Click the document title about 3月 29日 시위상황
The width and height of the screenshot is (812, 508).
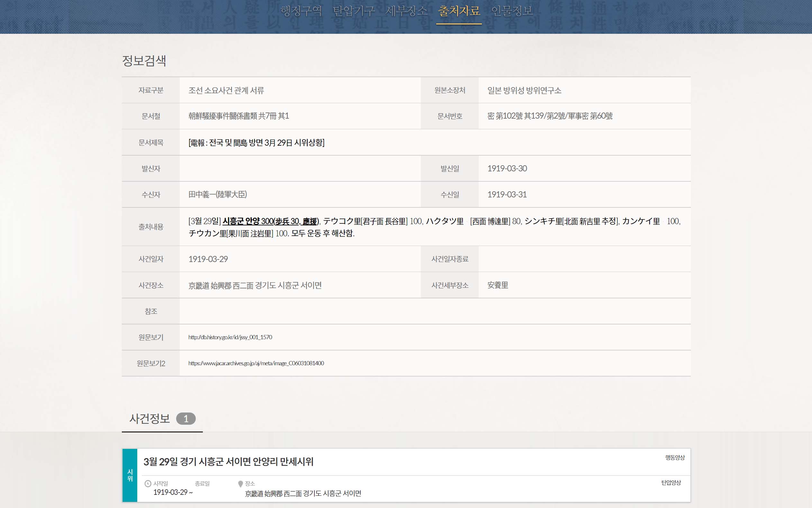click(x=256, y=143)
